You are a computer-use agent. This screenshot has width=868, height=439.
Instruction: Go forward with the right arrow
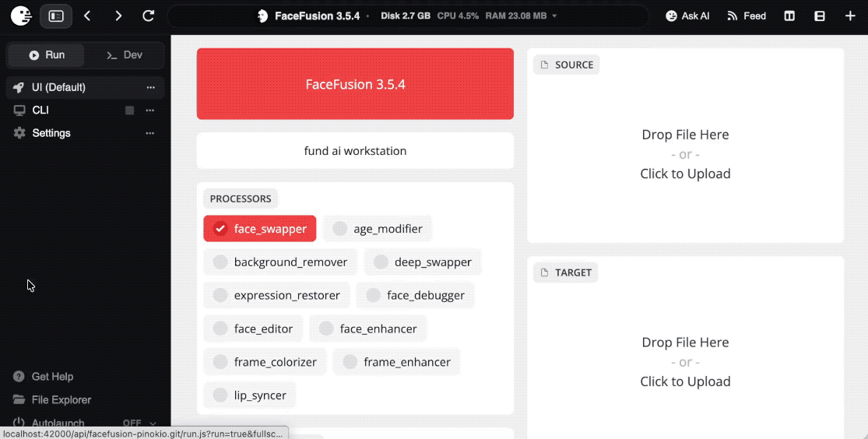118,16
